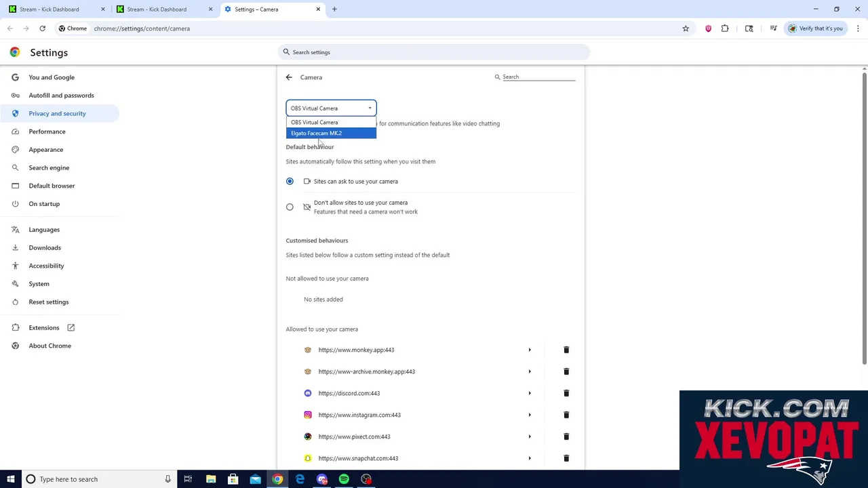Expand monkey.app site details arrow
This screenshot has height=488, width=868.
[530, 350]
